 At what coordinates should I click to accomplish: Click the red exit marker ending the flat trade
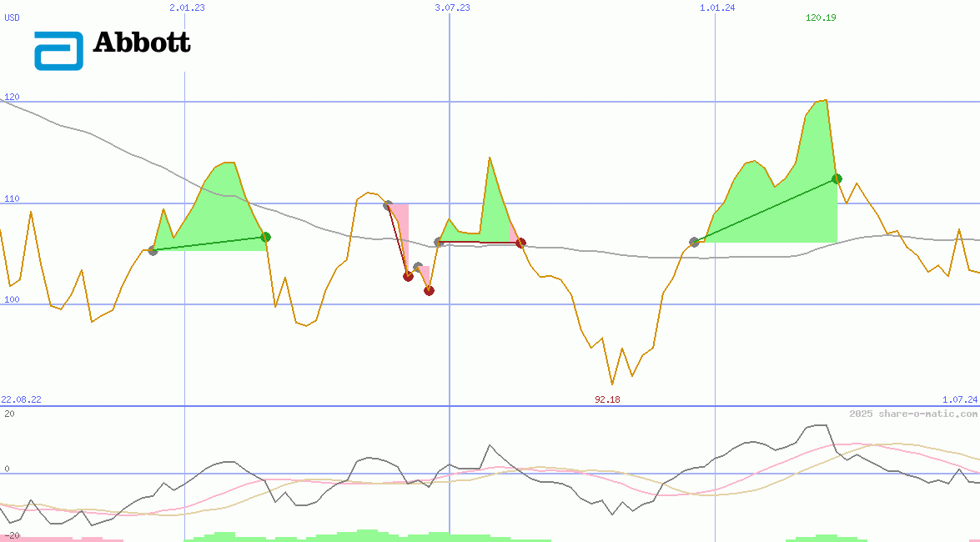point(520,243)
